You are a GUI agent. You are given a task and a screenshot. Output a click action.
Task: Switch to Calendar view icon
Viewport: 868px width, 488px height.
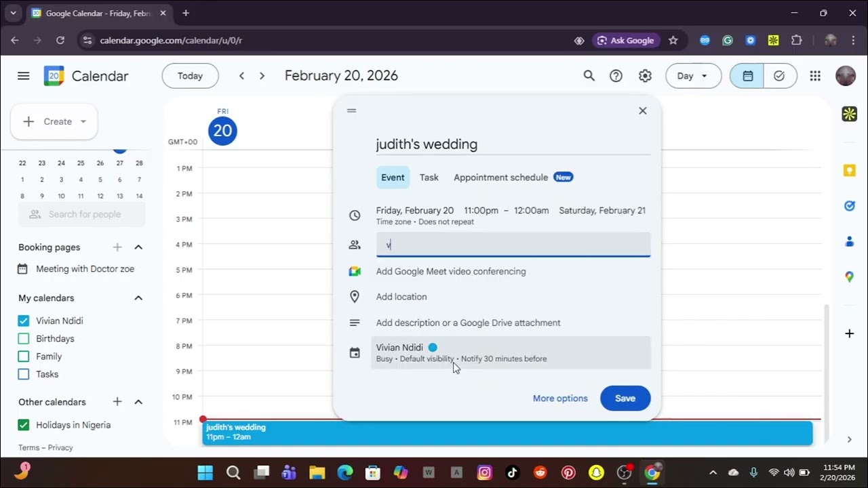point(747,76)
